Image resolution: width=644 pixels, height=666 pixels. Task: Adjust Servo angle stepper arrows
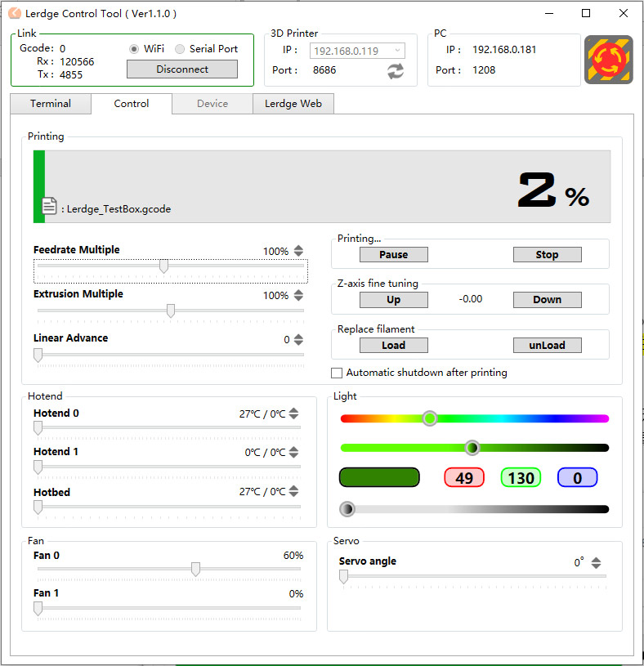[596, 563]
